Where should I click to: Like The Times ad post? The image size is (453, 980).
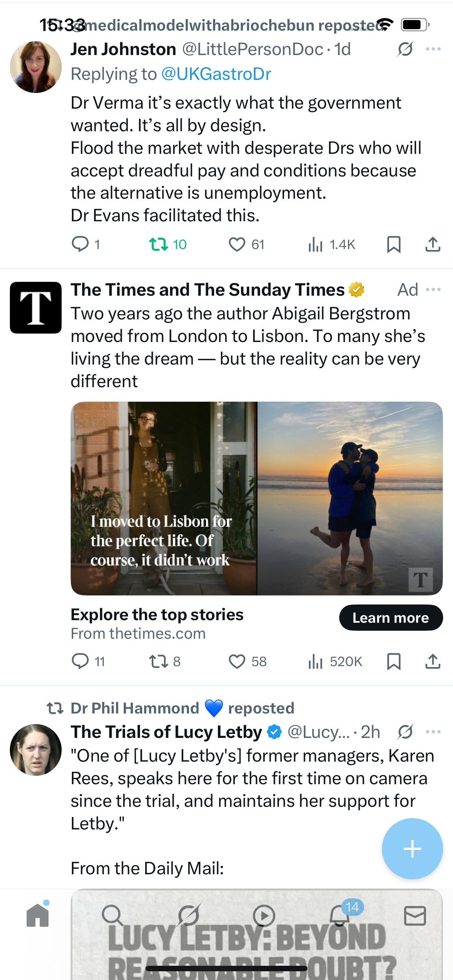pyautogui.click(x=237, y=662)
